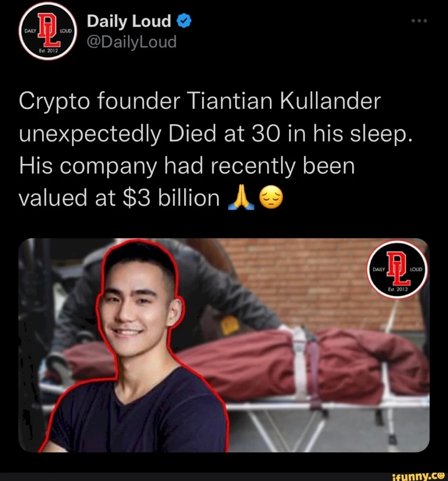Click the '$3 billion' text in tweet
The image size is (448, 481).
pos(171,198)
